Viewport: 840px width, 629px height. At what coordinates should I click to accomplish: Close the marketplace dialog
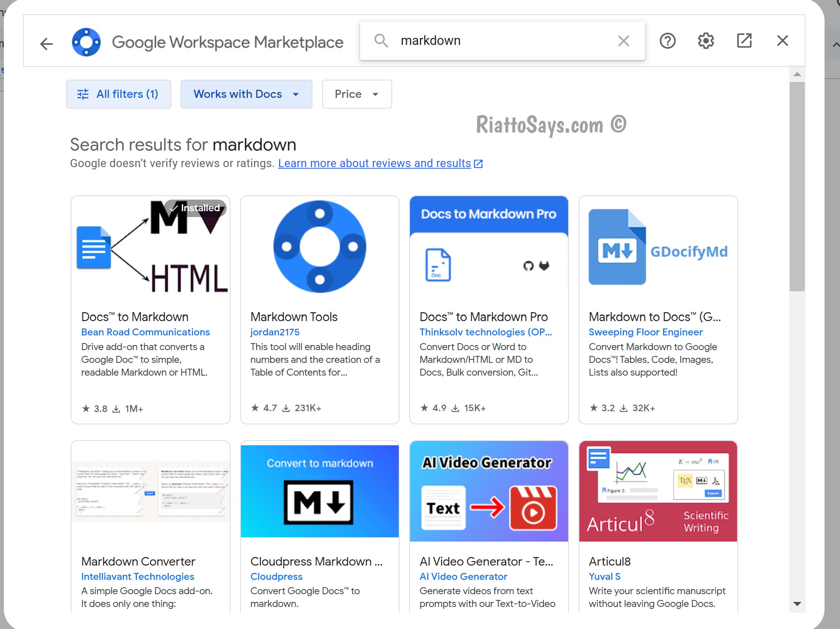(x=782, y=41)
